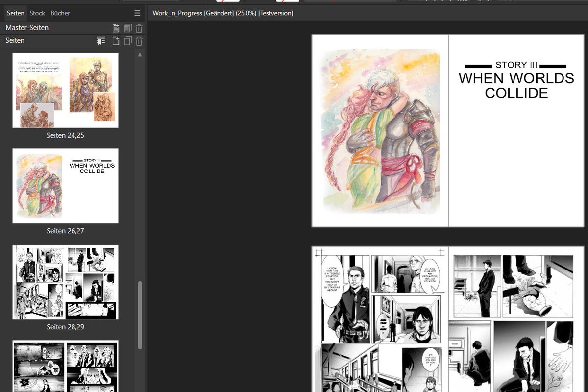
Task: Switch to the Seiten panel tab
Action: click(16, 13)
